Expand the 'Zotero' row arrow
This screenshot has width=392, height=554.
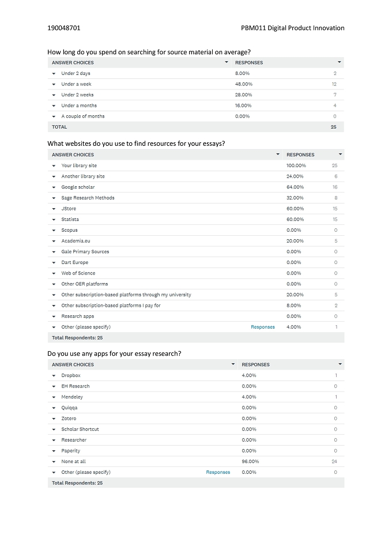click(x=54, y=419)
